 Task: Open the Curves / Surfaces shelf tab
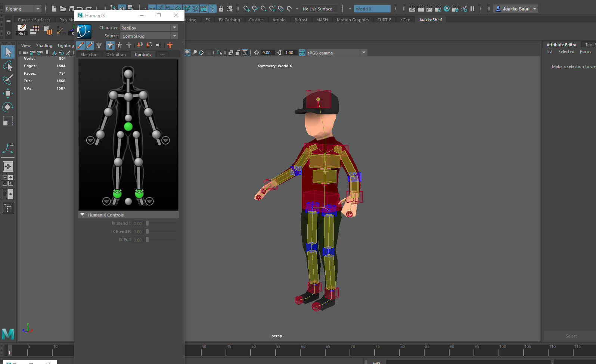(34, 20)
